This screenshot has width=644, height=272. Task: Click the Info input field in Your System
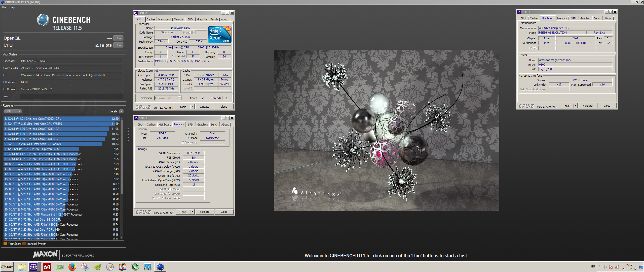(x=71, y=96)
